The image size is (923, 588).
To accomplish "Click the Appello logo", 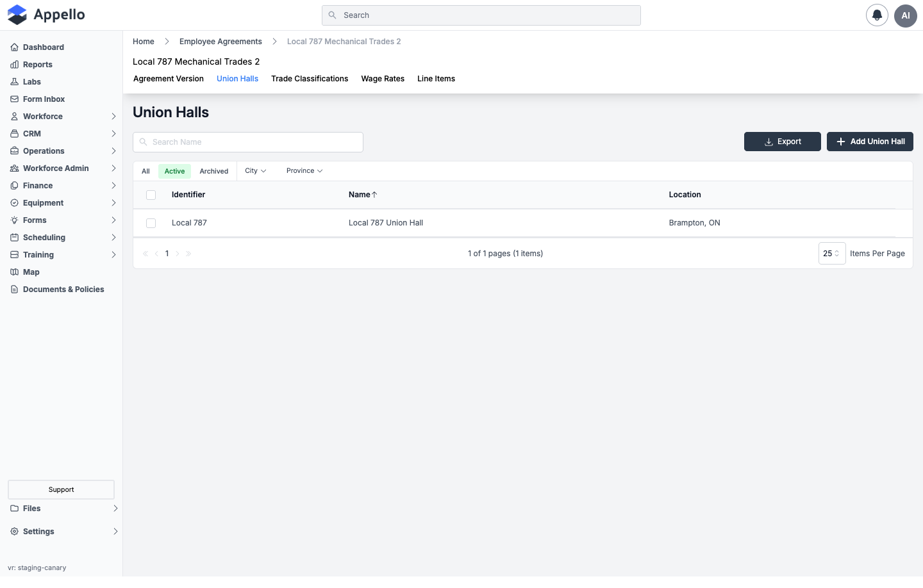I will coord(46,15).
